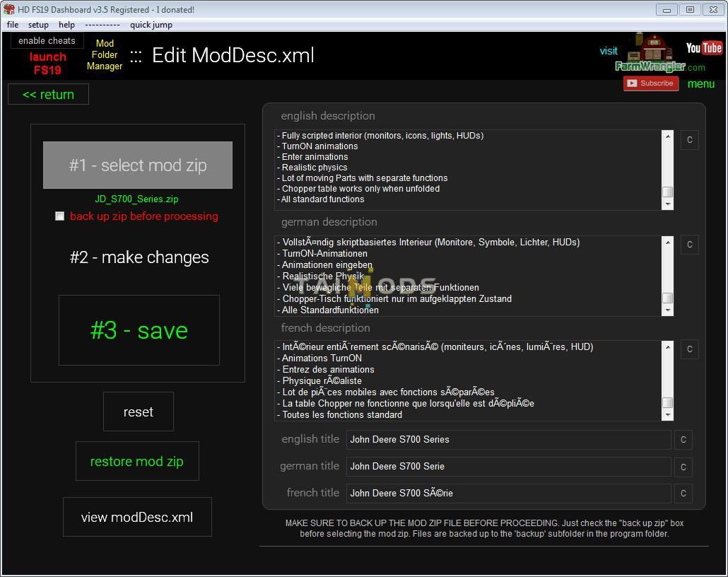Screen dimensions: 728x577
Task: Click the french description scrollbar thumb
Action: point(668,402)
